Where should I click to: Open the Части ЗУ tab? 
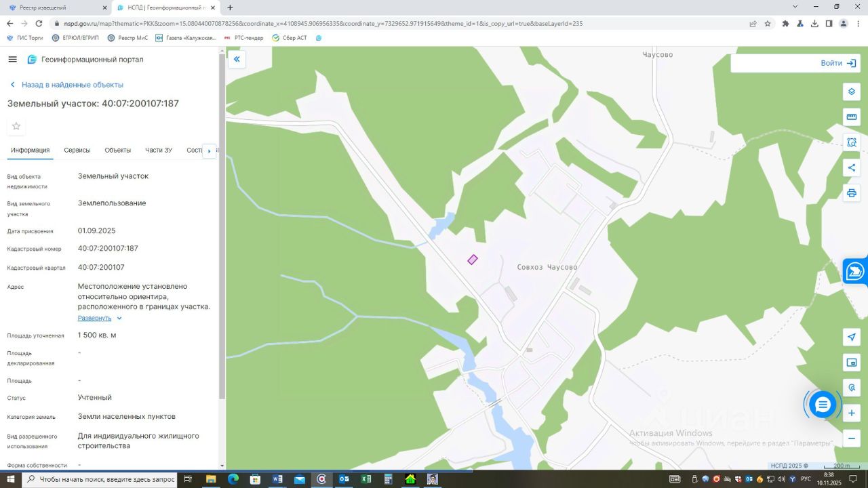click(x=159, y=150)
